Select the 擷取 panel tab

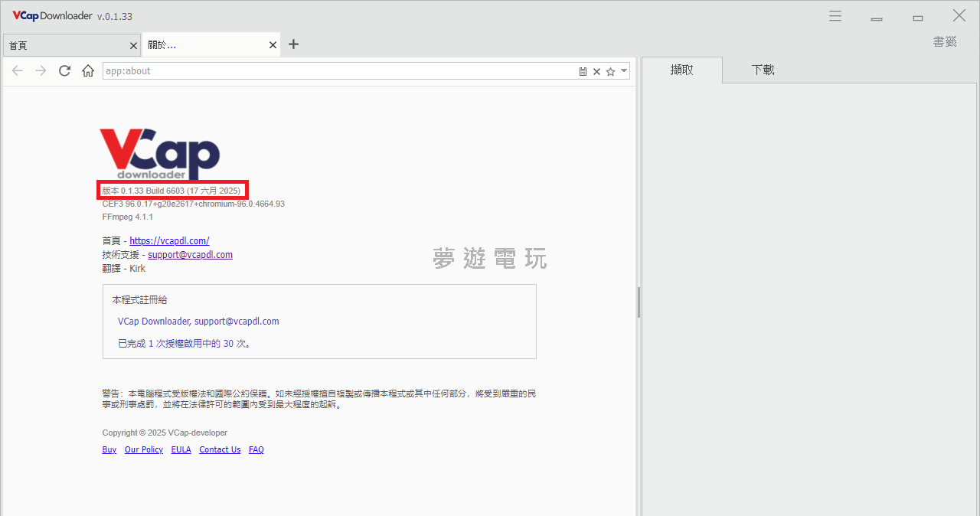tap(681, 70)
